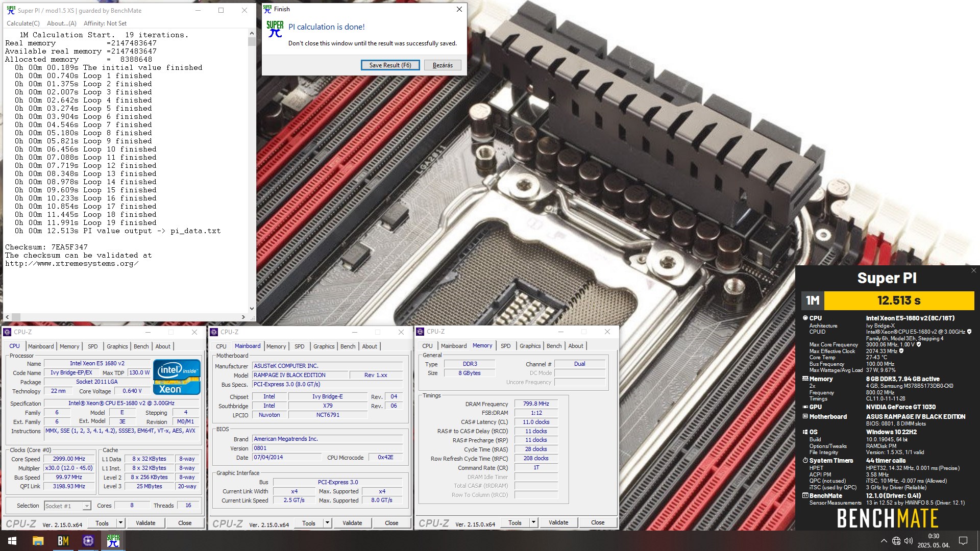Viewport: 980px width, 551px height.
Task: Click Validate in the Mainboard window
Action: tap(352, 523)
